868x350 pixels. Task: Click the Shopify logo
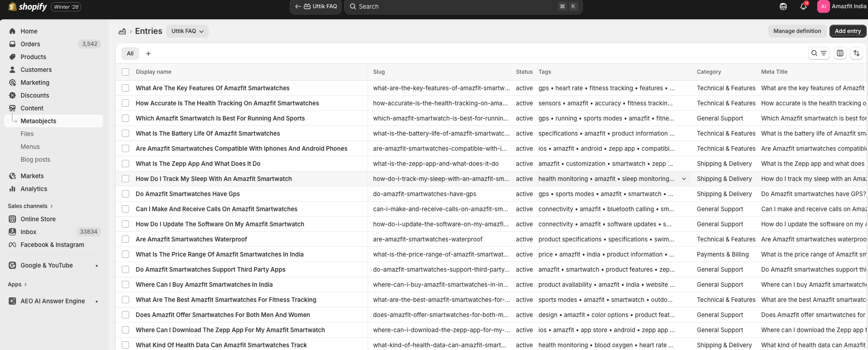tap(28, 6)
